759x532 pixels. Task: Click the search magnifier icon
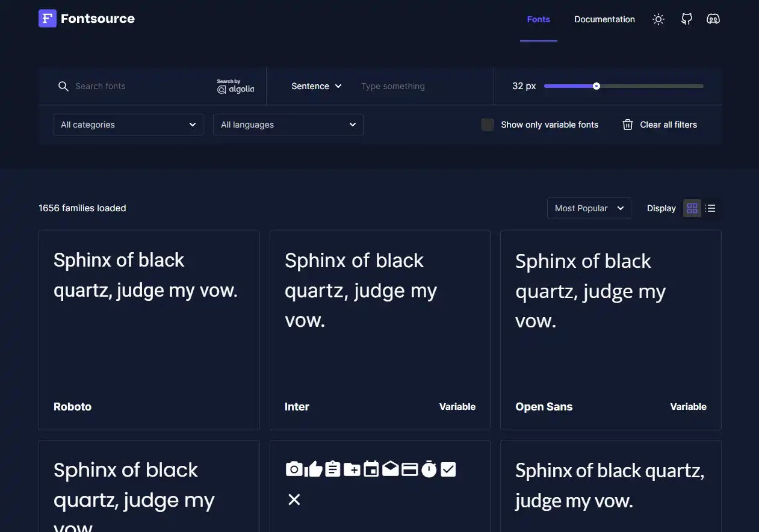click(63, 87)
